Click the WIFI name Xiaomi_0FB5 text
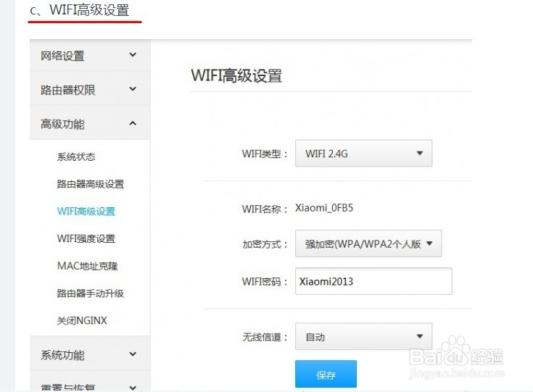 point(324,207)
